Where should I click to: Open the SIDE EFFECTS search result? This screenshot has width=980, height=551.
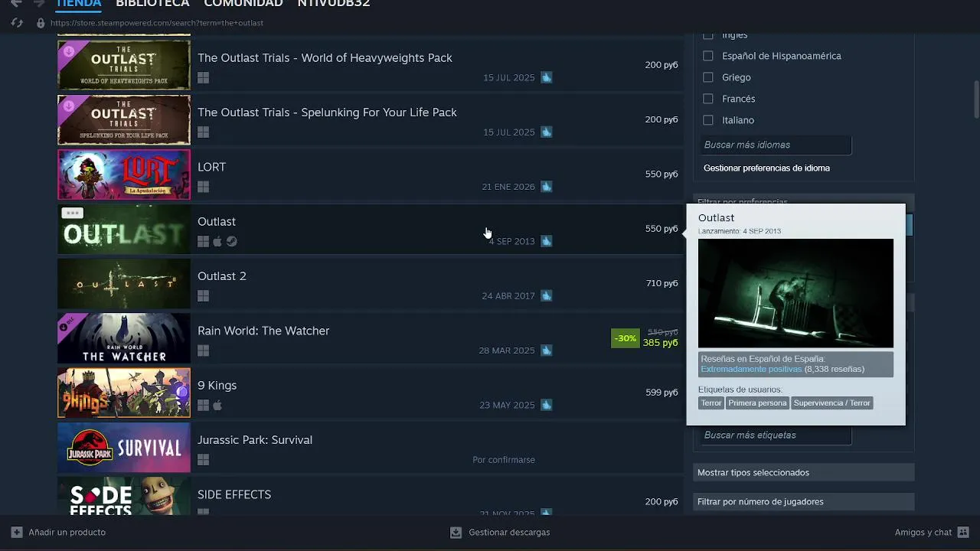(x=371, y=496)
